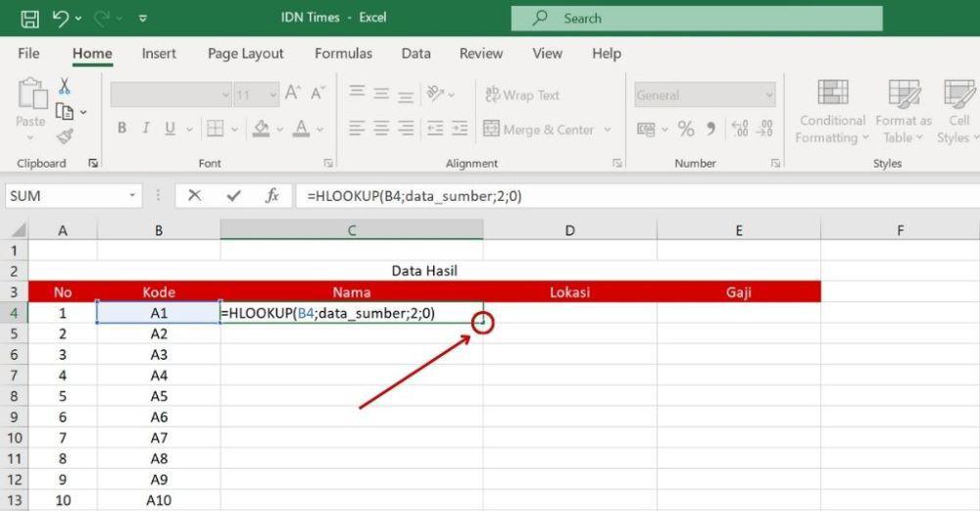Click the Paste clipboard icon
This screenshot has width=980, height=511.
point(31,94)
